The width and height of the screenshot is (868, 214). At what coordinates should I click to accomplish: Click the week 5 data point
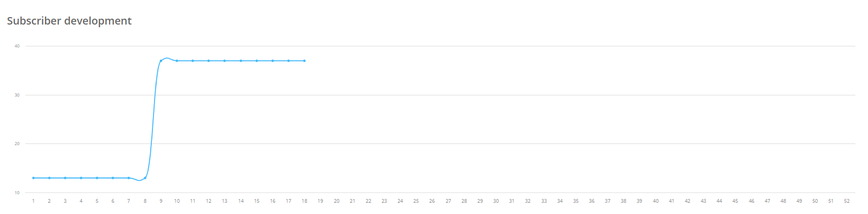pos(97,178)
